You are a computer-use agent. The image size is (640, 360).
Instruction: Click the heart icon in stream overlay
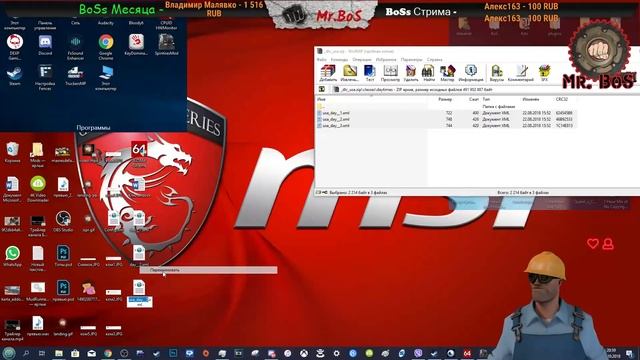pos(593,244)
